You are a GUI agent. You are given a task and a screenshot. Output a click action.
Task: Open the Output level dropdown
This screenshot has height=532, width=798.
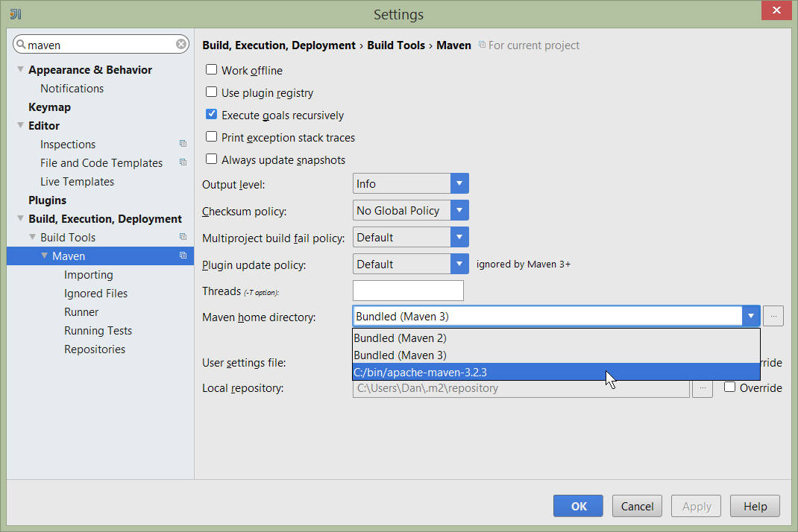tap(459, 183)
